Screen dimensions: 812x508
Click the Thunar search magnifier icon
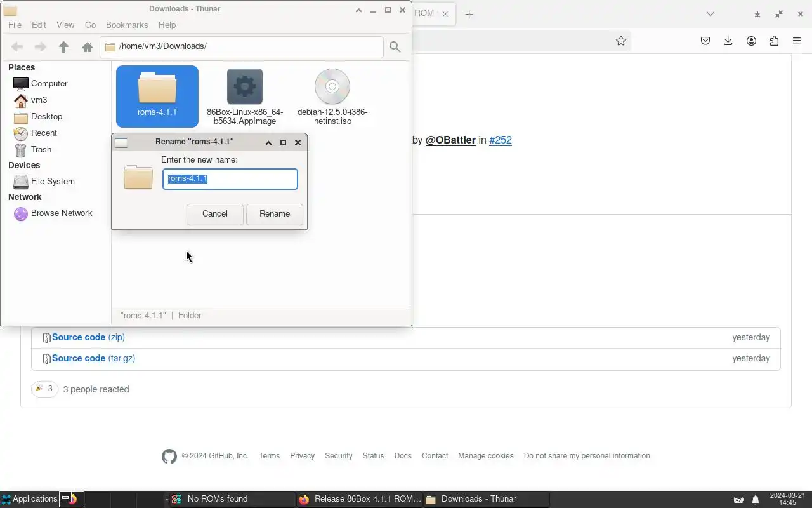395,47
